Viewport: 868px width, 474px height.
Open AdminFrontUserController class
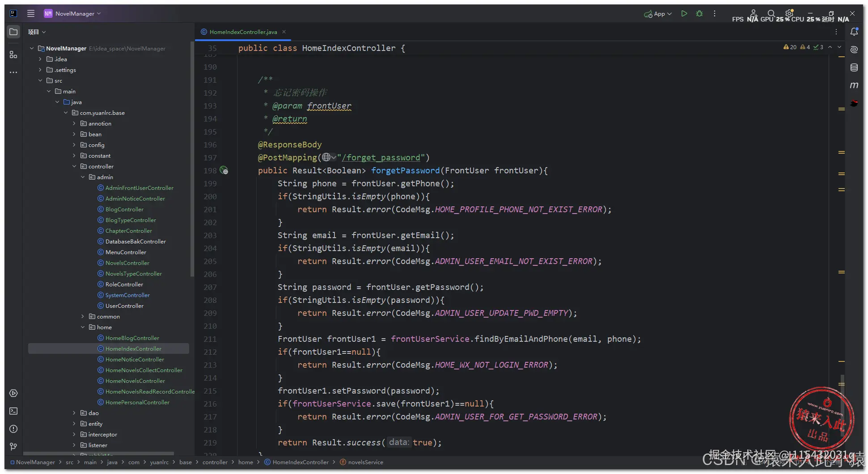point(139,188)
